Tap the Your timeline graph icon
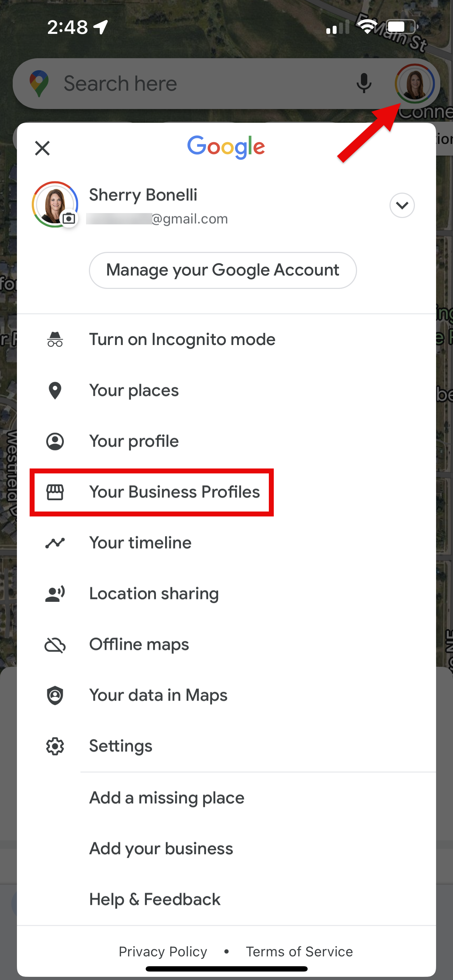This screenshot has width=453, height=980. (x=55, y=543)
